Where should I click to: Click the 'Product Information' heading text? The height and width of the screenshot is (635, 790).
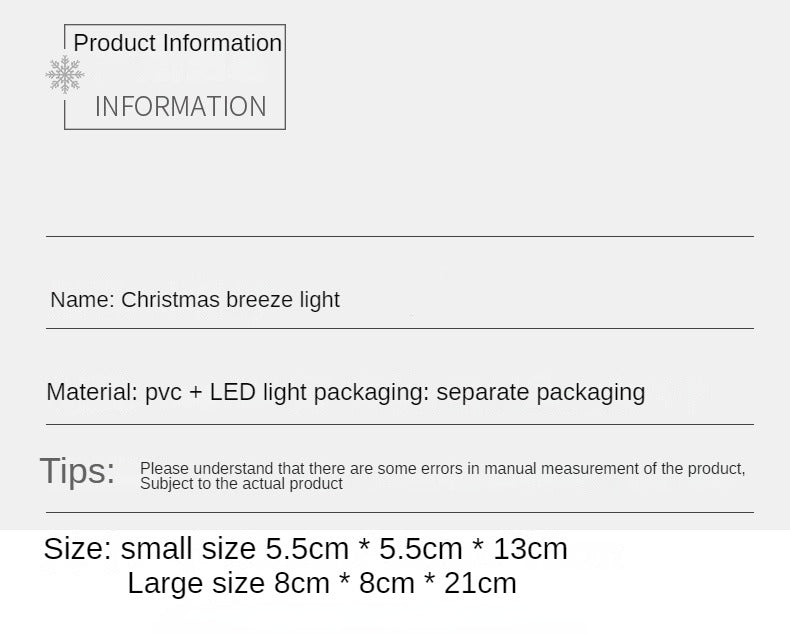[x=177, y=43]
